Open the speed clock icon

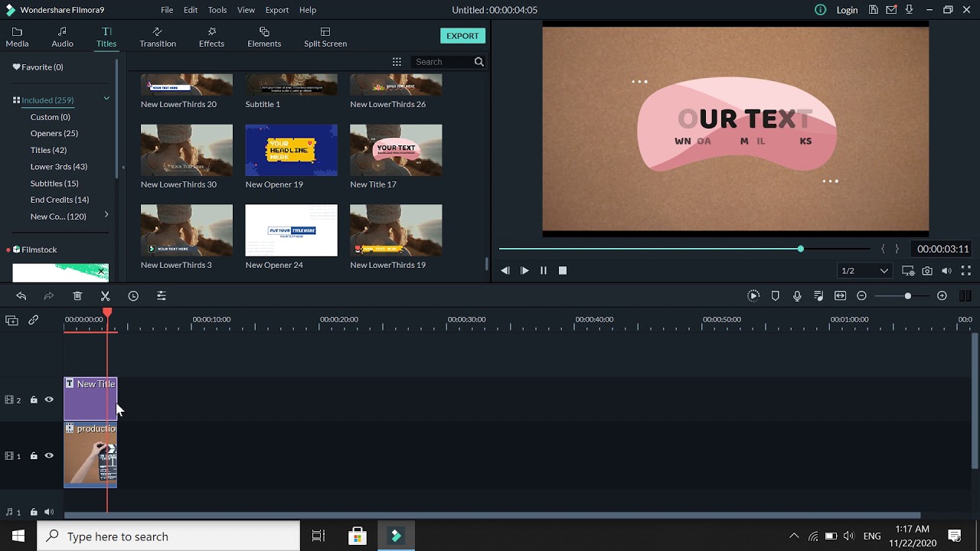(x=133, y=296)
